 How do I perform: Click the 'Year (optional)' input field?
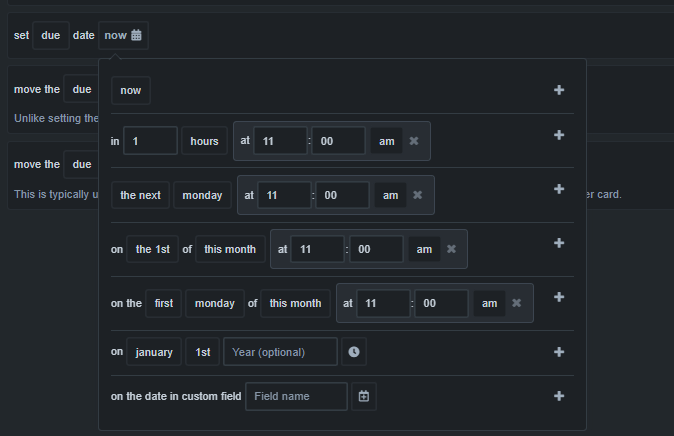point(280,352)
